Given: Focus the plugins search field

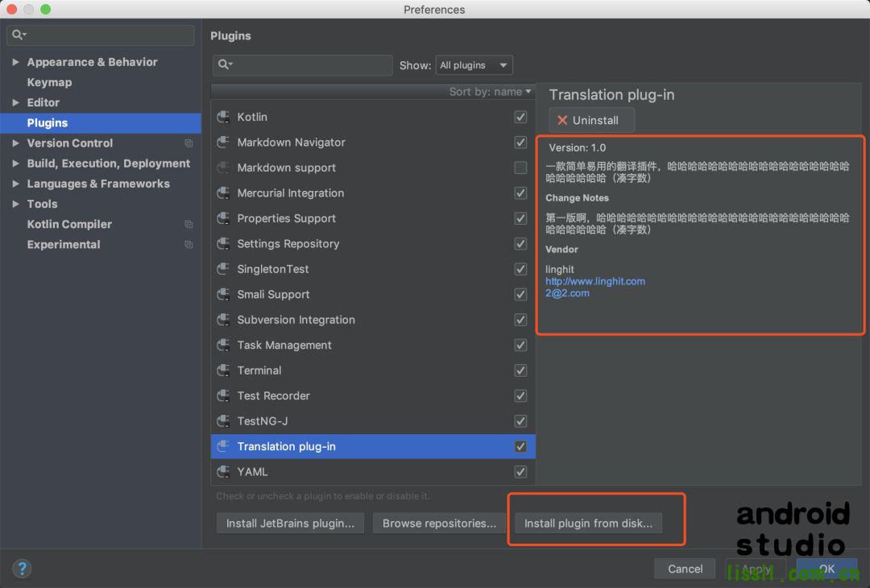Looking at the screenshot, I should coord(302,65).
